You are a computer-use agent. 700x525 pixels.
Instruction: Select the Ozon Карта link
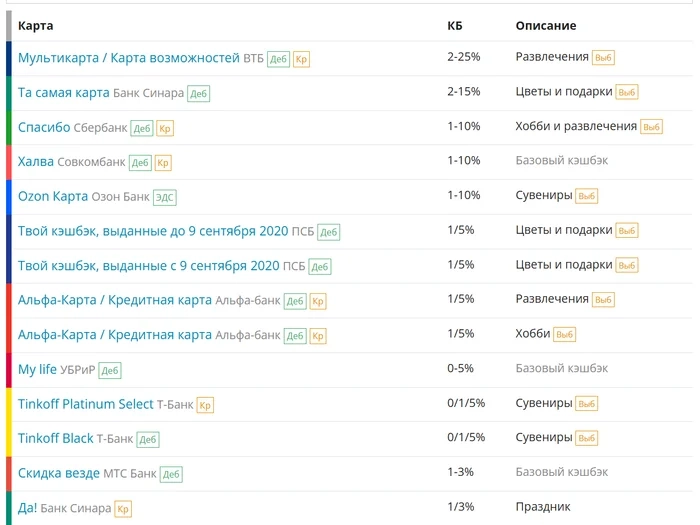[x=53, y=197]
